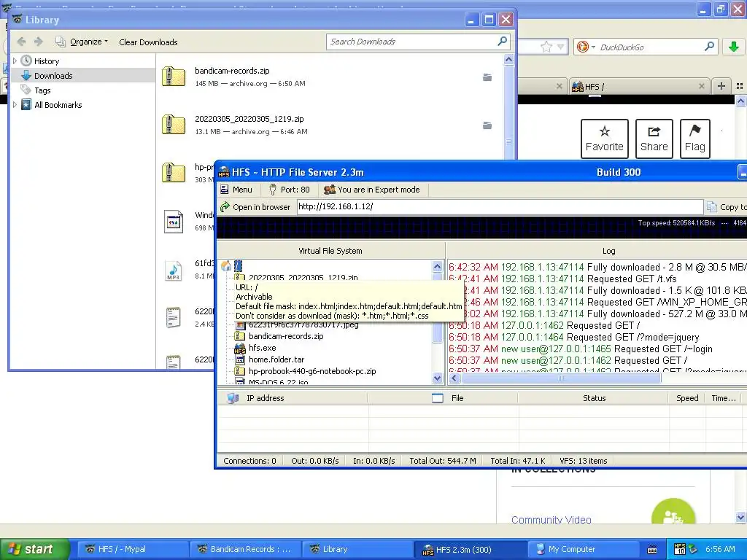This screenshot has width=747, height=560.
Task: Click the magnifier icon in Search Downloads
Action: (x=502, y=42)
